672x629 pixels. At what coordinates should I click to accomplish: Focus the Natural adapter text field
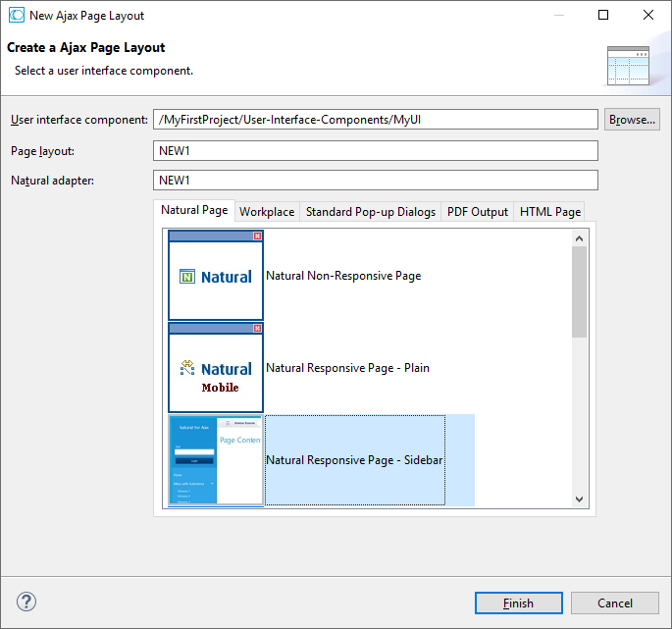click(376, 181)
